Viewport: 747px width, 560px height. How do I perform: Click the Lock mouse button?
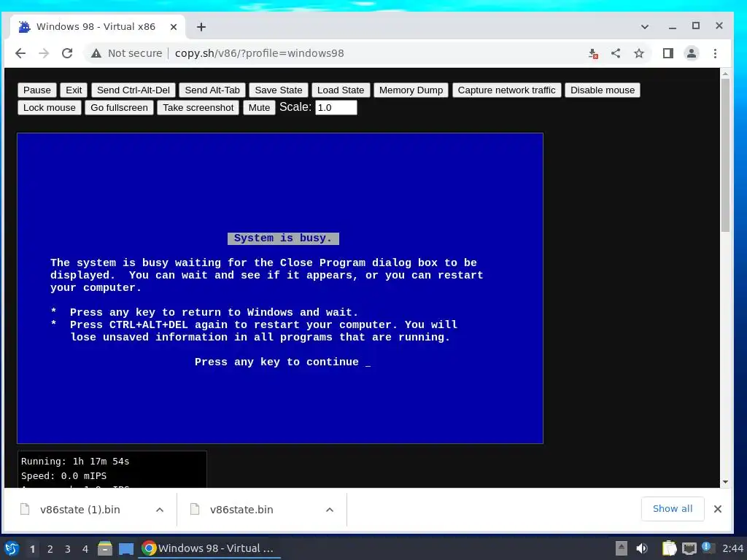(x=50, y=108)
